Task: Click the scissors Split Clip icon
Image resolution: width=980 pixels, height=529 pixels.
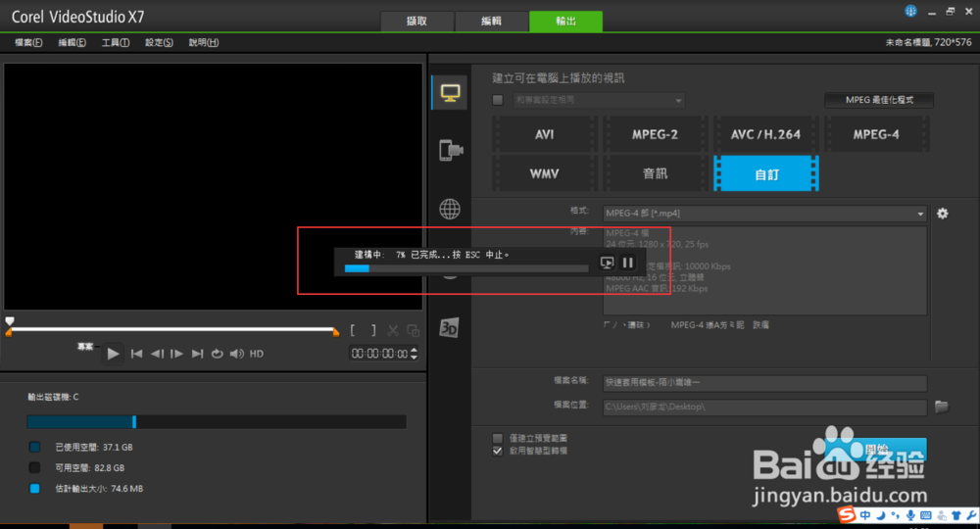Action: 393,330
